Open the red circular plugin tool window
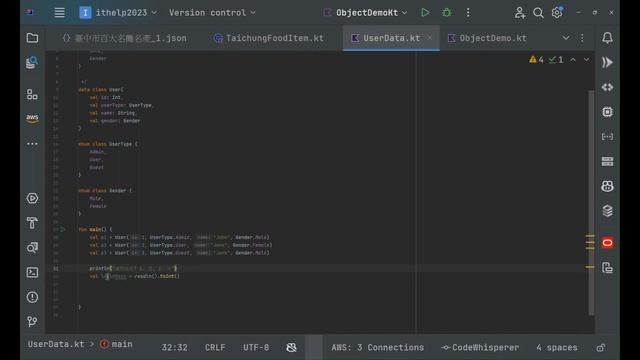The image size is (640, 360). coord(607,243)
